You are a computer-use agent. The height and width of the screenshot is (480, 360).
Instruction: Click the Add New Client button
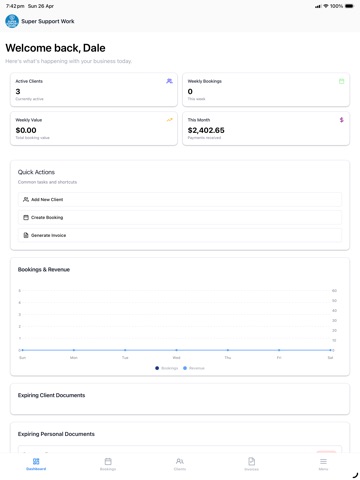pyautogui.click(x=180, y=199)
